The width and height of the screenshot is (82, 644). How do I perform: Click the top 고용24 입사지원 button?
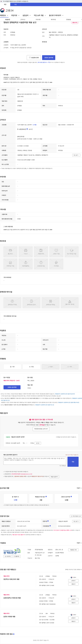pos(49,58)
